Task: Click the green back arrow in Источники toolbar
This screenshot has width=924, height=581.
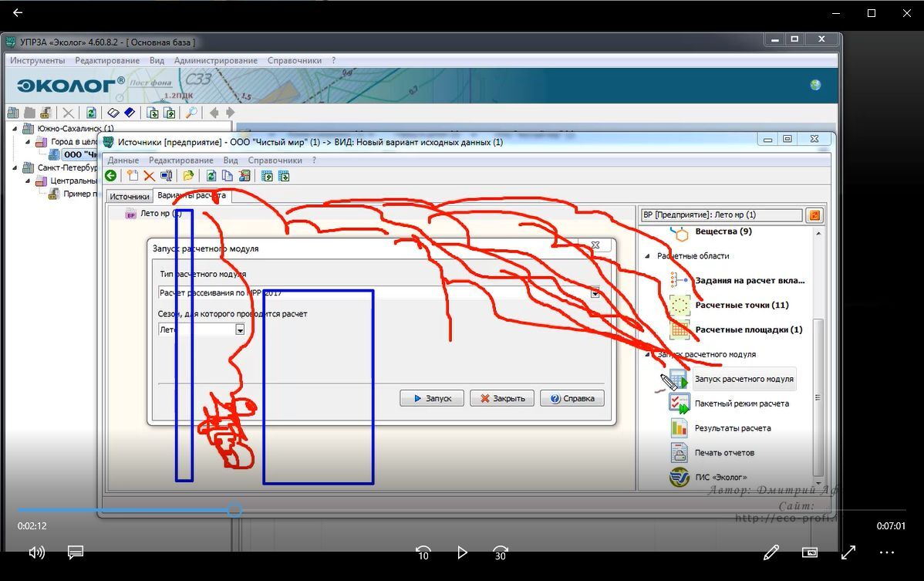Action: tap(111, 176)
